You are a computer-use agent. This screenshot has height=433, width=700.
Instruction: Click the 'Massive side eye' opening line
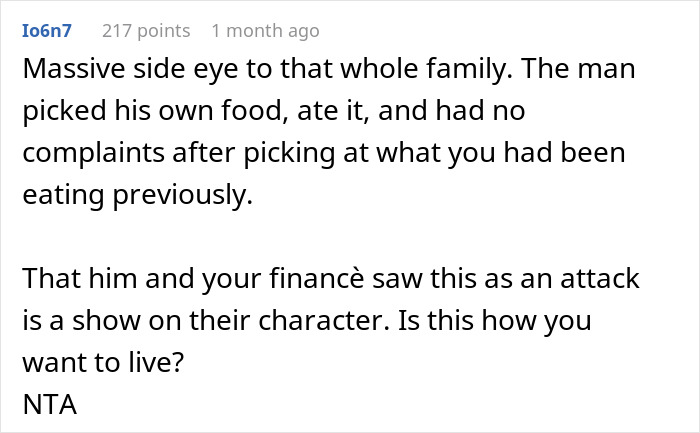coord(329,72)
